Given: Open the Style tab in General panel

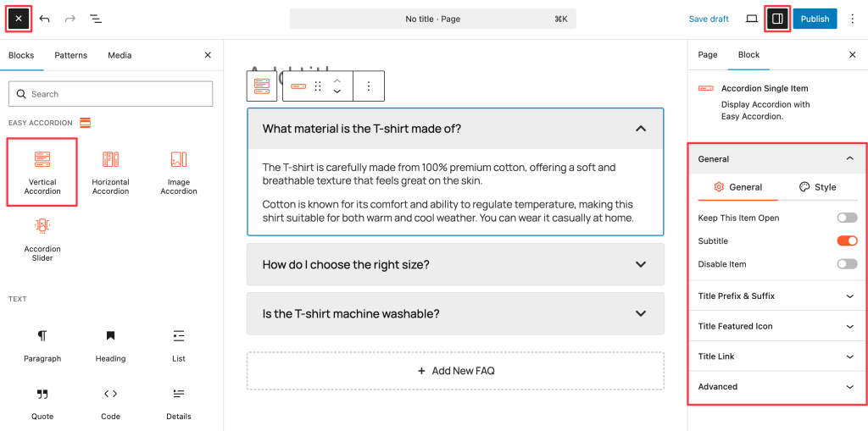Looking at the screenshot, I should (818, 187).
